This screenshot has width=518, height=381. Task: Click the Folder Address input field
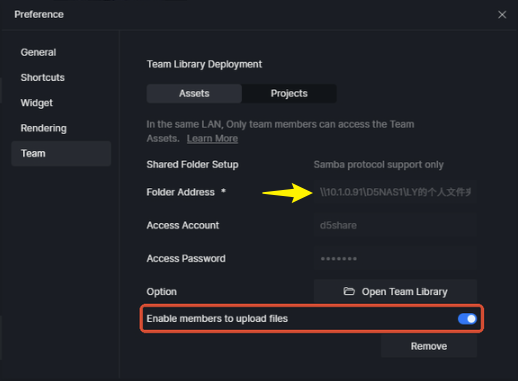click(x=395, y=192)
